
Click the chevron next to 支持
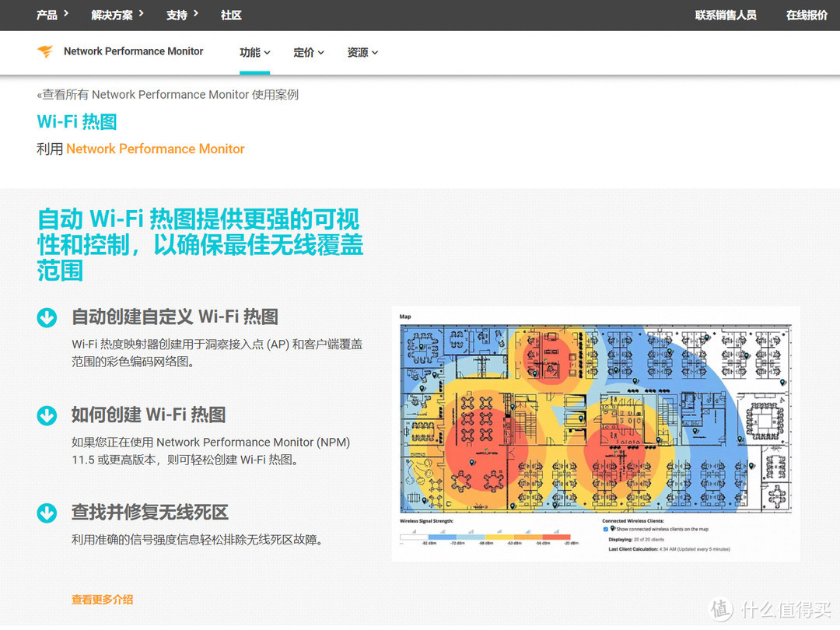tap(196, 14)
